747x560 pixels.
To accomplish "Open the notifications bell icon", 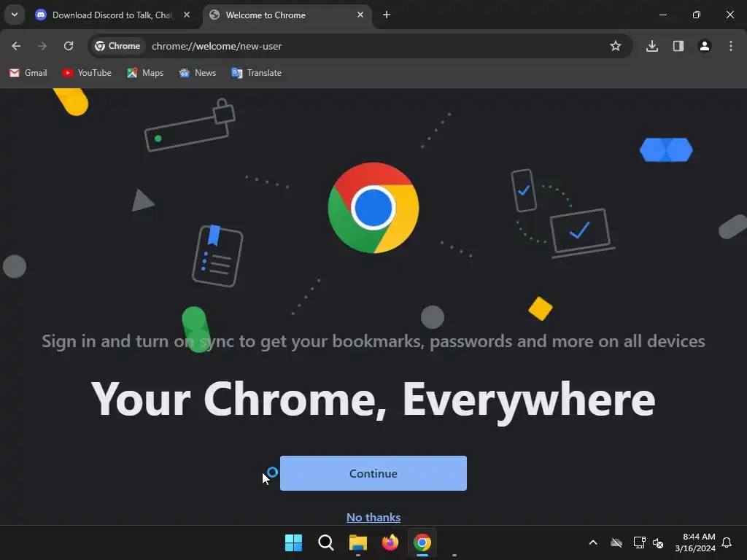I will coord(727,542).
